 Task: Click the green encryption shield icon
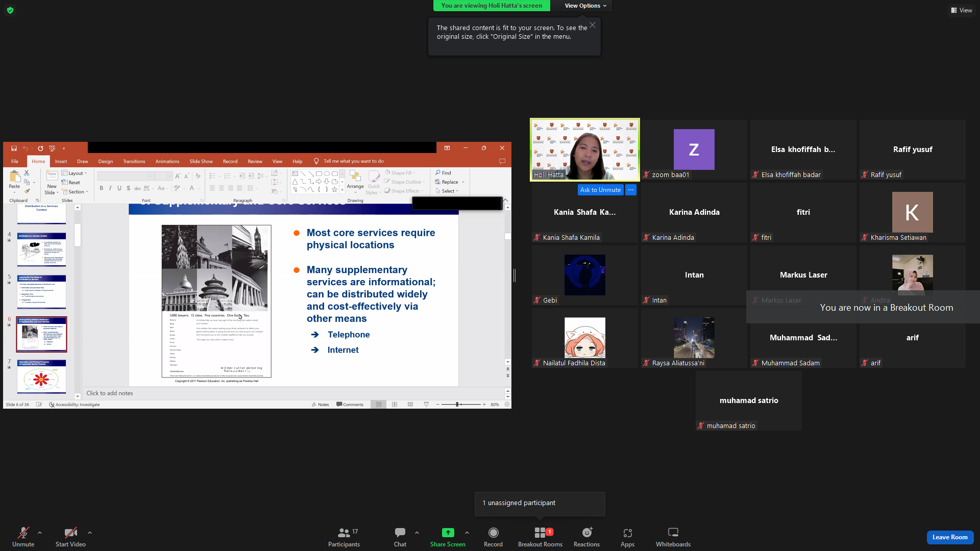click(10, 10)
